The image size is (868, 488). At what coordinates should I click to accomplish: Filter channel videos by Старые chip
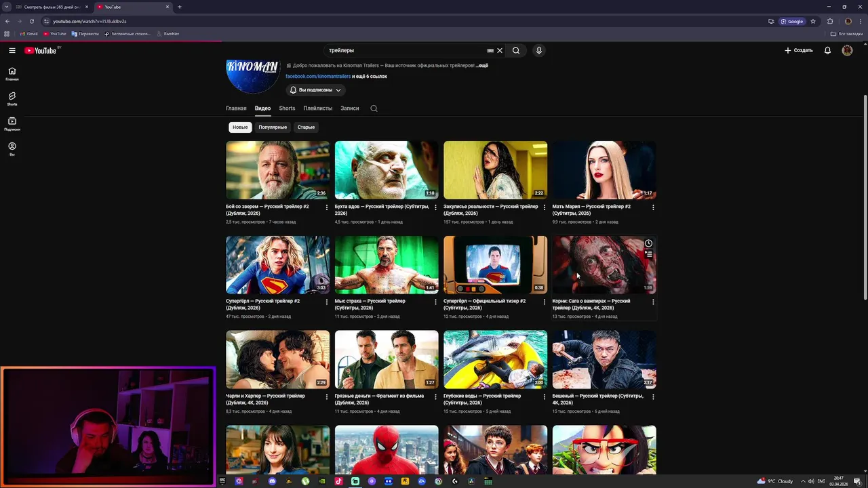pos(306,127)
